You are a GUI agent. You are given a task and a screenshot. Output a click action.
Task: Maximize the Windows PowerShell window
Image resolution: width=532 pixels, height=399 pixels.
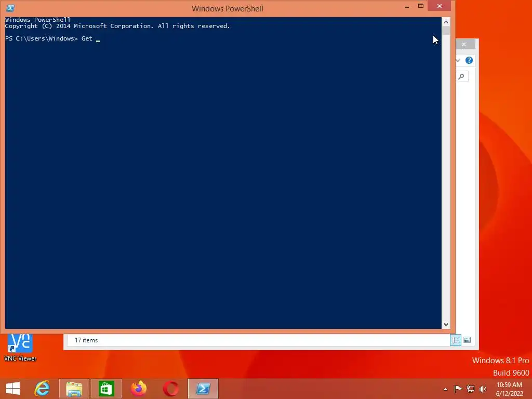coord(421,6)
